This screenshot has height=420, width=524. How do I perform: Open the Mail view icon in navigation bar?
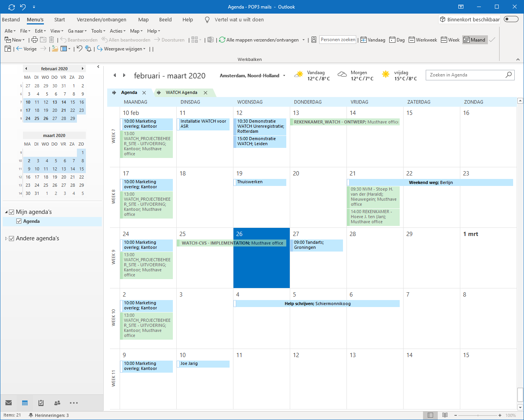pyautogui.click(x=9, y=403)
